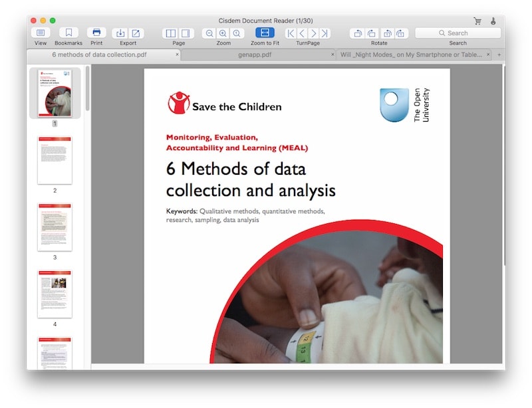Switch to two-page layout view
This screenshot has width=532, height=408.
[171, 33]
